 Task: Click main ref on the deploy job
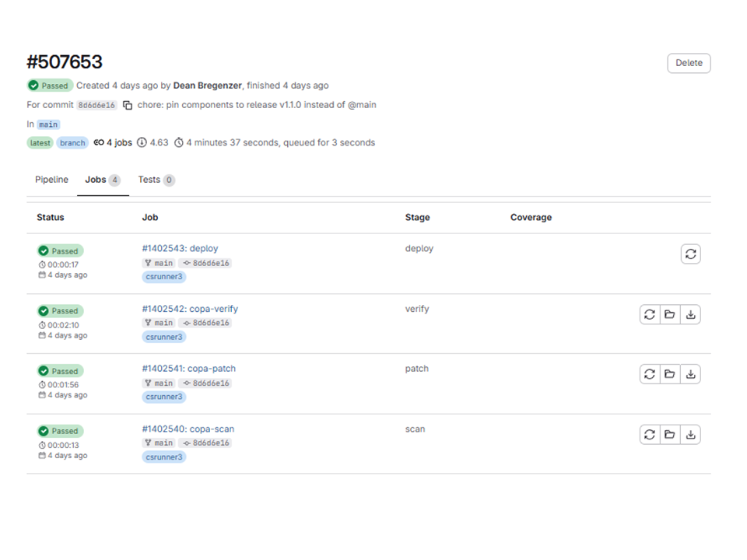click(x=159, y=263)
